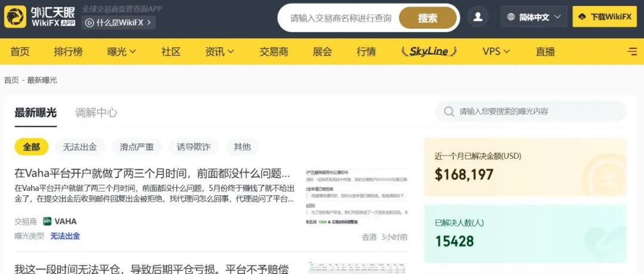Click the 首页 breadcrumb link
Image resolution: width=644 pixels, height=274 pixels.
point(11,80)
